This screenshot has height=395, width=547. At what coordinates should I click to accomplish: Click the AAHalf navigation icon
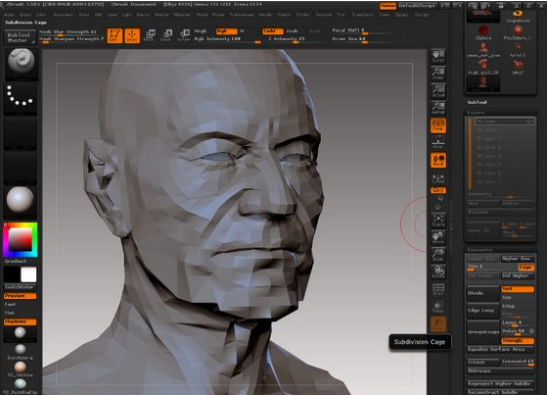(438, 108)
